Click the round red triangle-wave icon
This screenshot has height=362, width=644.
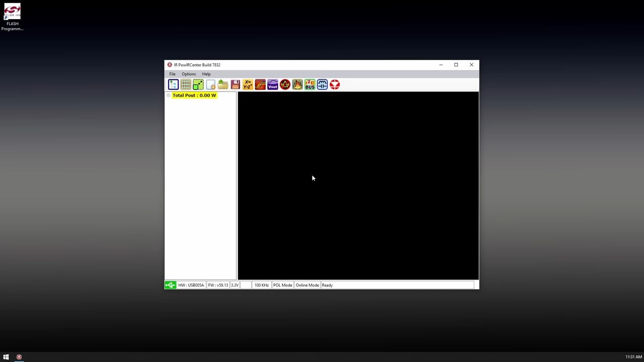(x=285, y=84)
